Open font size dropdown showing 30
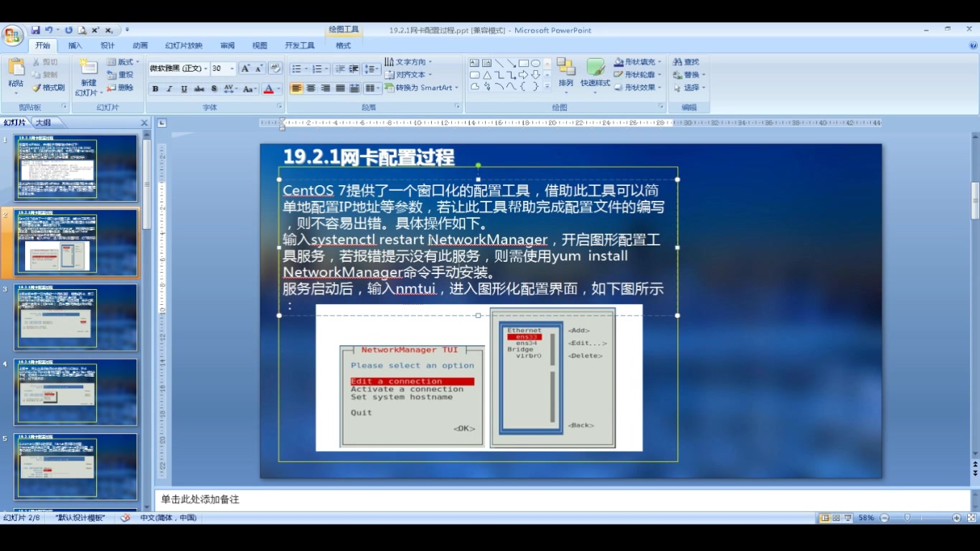Screen dimensions: 980x551 (x=232, y=69)
